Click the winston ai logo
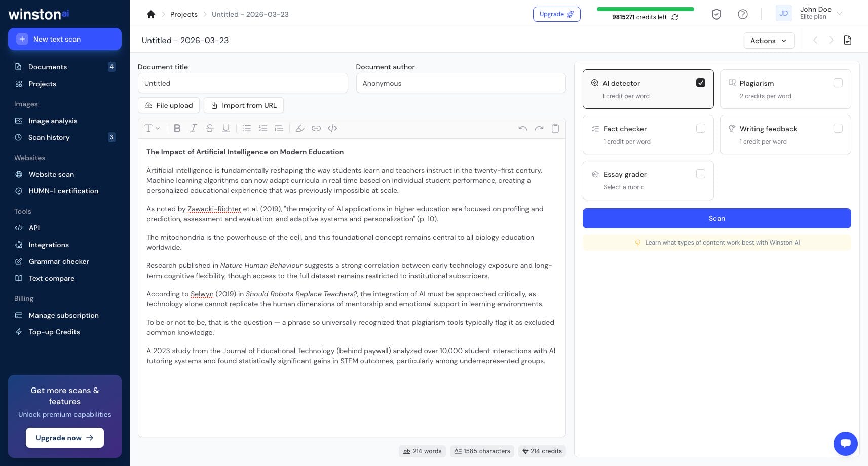Viewport: 868px width, 466px height. coord(39,14)
